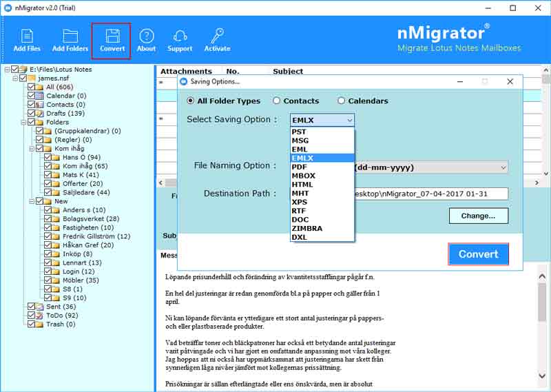Collapse the Kom ihåg parent node
Image resolution: width=551 pixels, height=392 pixels.
32,148
